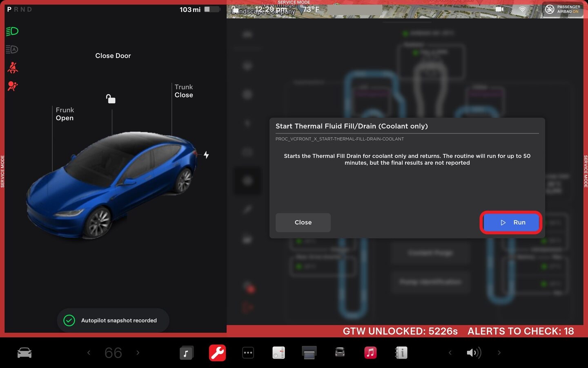Close the Thermal Fill/Drain dialog

[303, 222]
